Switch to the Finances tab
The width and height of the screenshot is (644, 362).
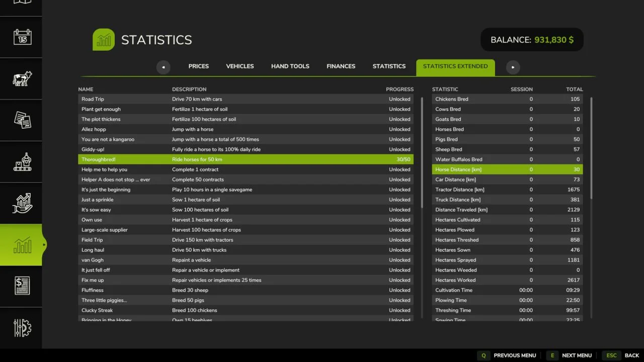[x=341, y=66]
